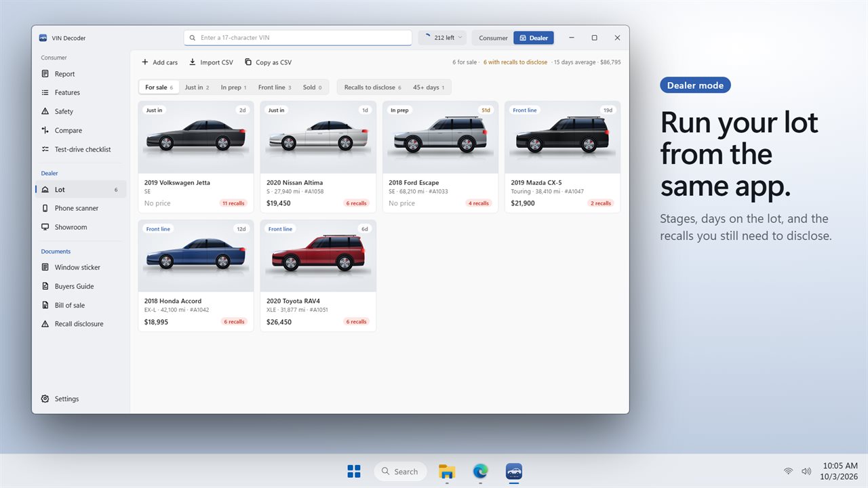Image resolution: width=868 pixels, height=488 pixels.
Task: Toggle the Recalls to disclose filter
Action: (372, 87)
